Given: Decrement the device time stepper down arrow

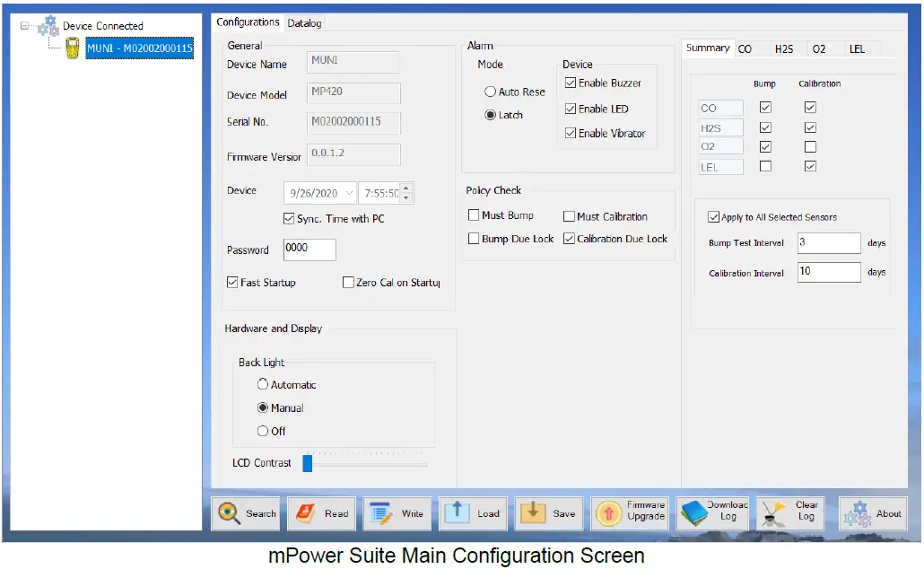Looking at the screenshot, I should pyautogui.click(x=406, y=197).
